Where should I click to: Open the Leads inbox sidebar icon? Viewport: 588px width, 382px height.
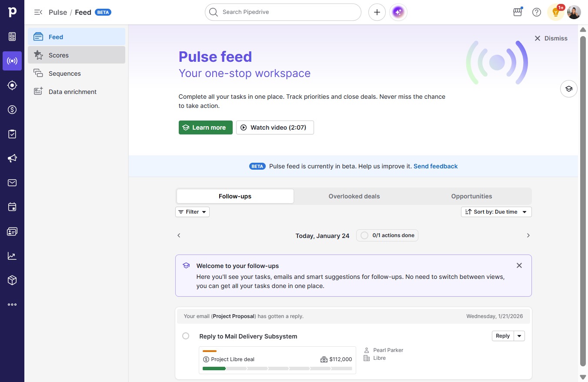12,37
